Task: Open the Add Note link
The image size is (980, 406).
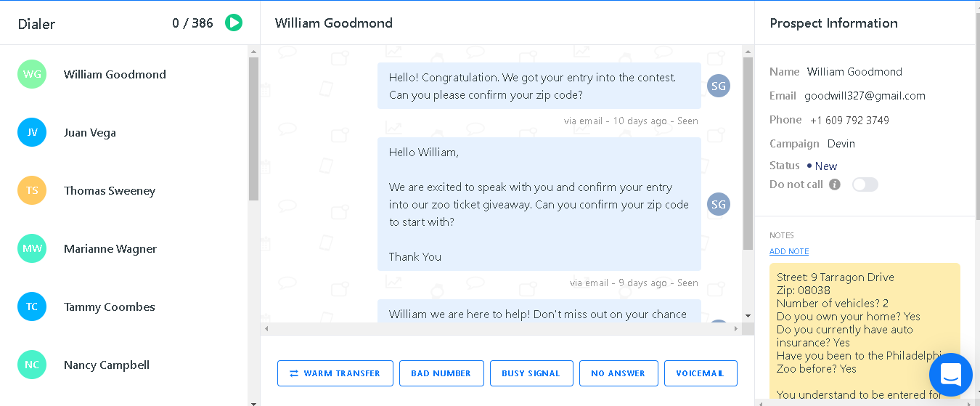Action: [x=789, y=251]
